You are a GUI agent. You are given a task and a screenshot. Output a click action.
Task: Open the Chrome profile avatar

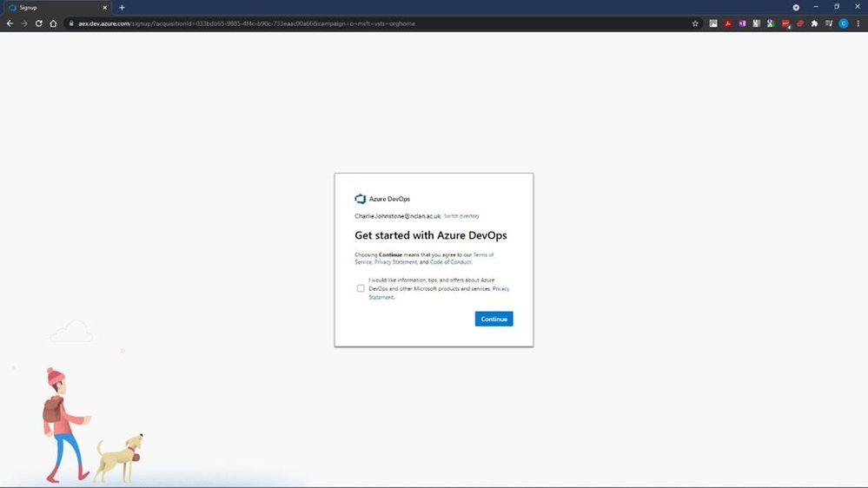844,23
